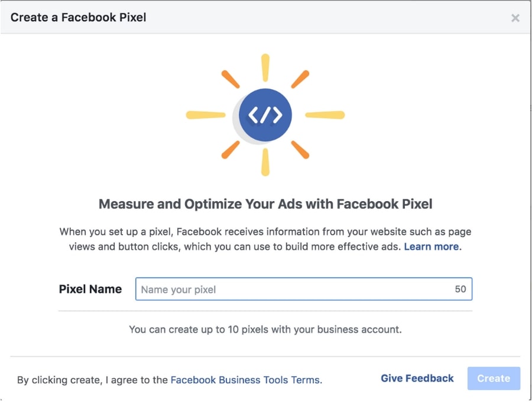Click Give Feedback

[417, 379]
